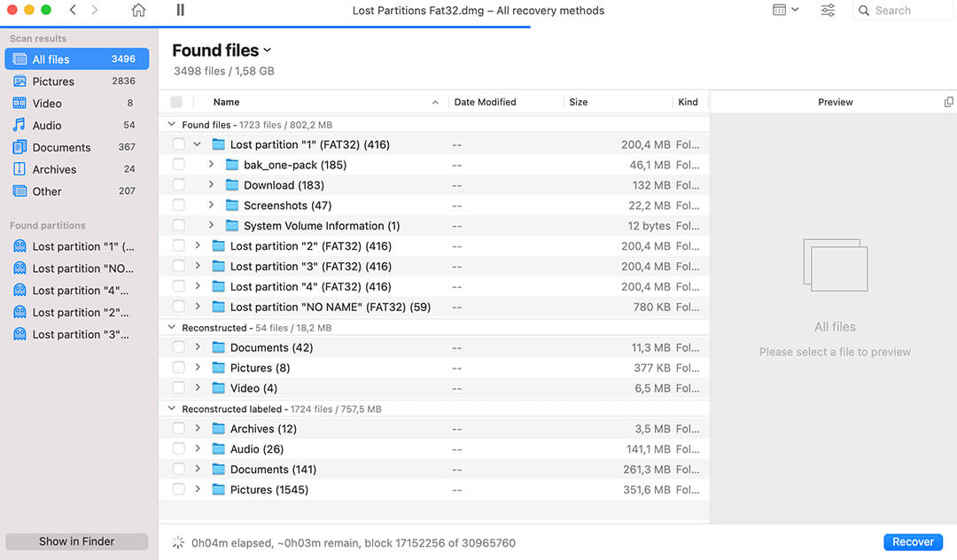
Task: Check the select-all checkbox in the list header
Action: pos(176,102)
